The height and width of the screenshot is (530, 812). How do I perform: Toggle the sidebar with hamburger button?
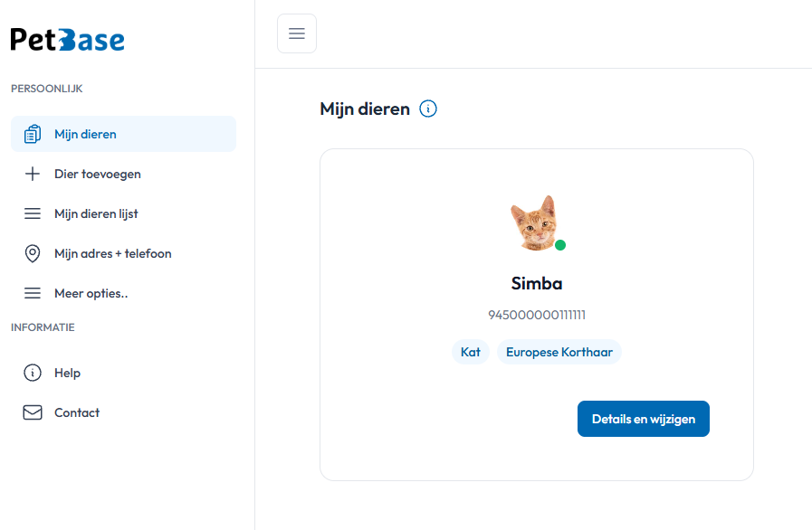tap(297, 33)
